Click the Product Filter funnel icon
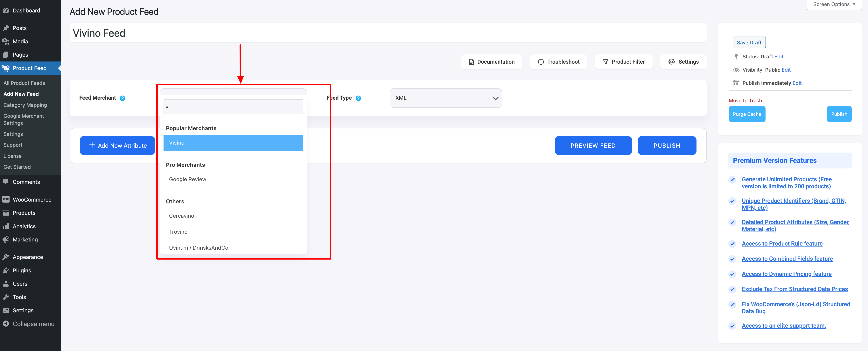The height and width of the screenshot is (351, 868). coord(605,62)
